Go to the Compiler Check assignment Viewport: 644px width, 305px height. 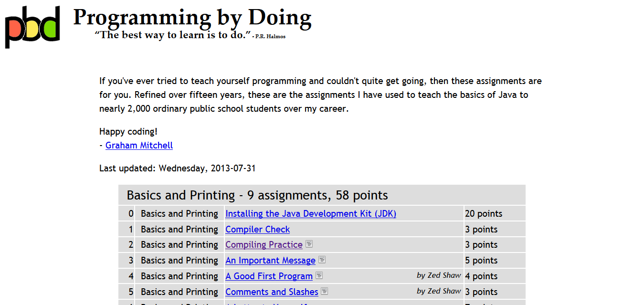[257, 229]
